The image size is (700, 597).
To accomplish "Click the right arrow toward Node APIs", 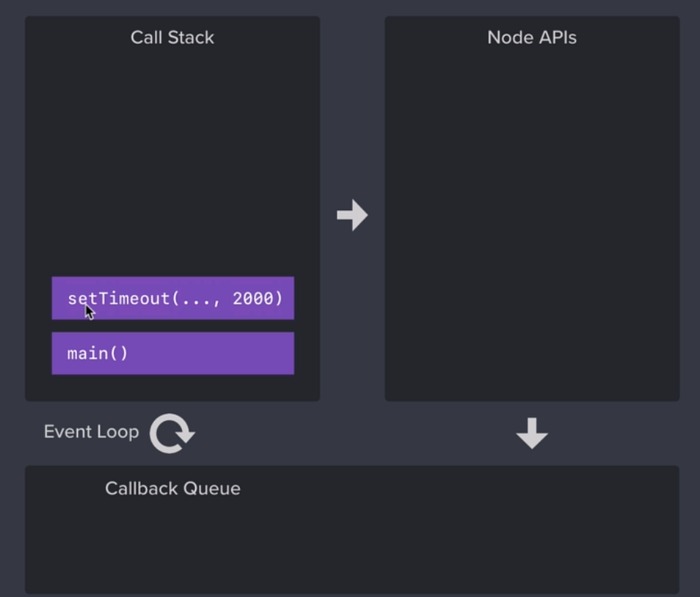I will click(x=353, y=215).
